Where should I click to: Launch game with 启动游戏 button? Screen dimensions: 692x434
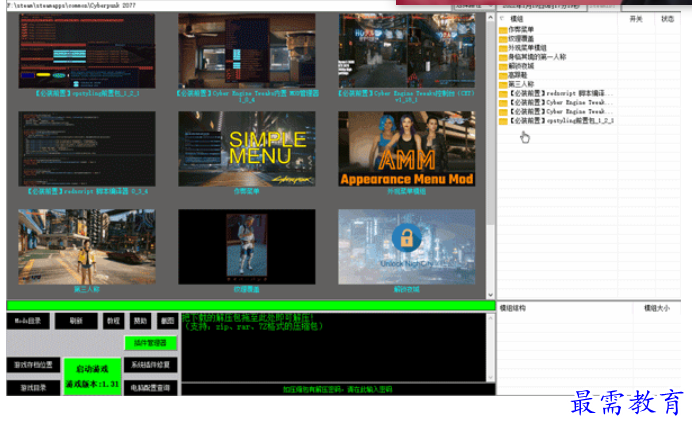[92, 376]
